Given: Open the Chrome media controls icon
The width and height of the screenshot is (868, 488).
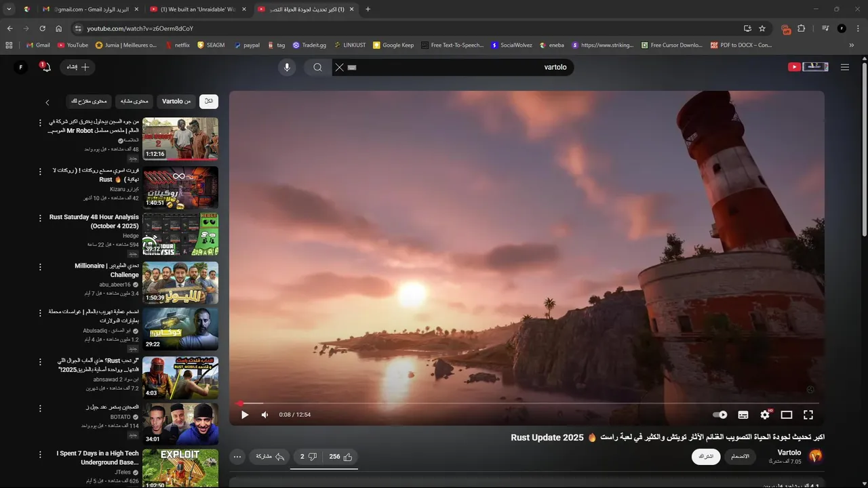Looking at the screenshot, I should [x=825, y=28].
